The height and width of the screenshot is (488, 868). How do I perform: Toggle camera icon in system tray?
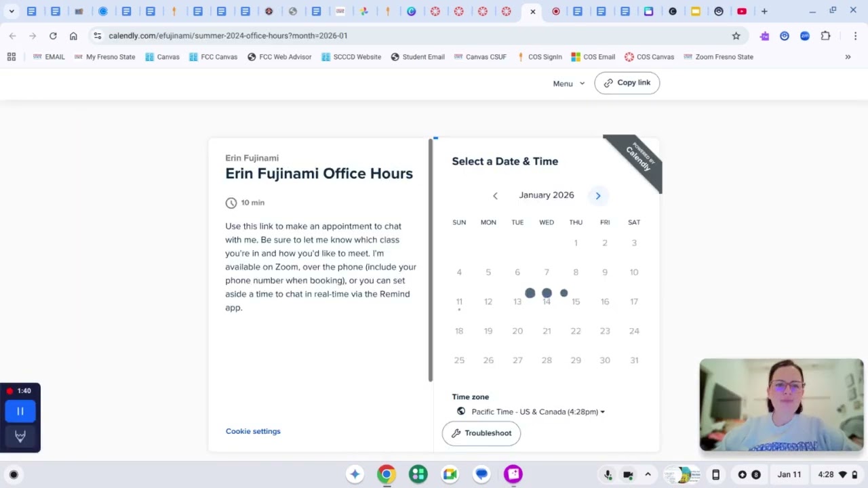pos(628,474)
